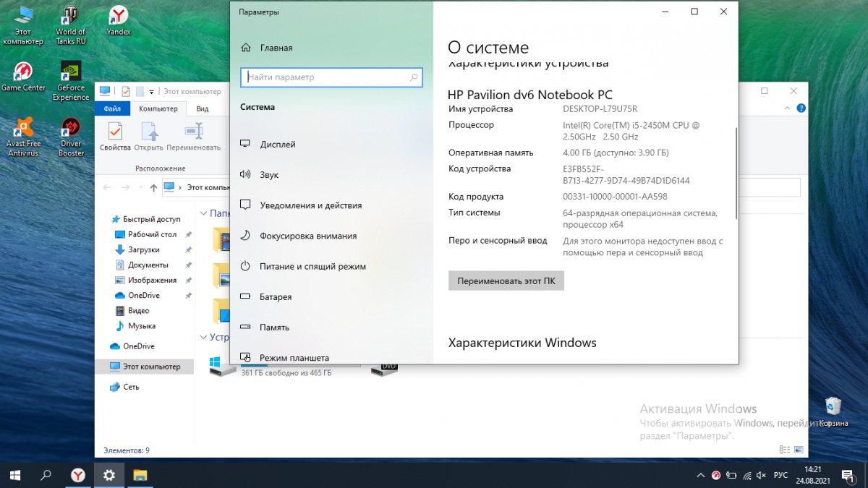Open Музыка in Explorer sidebar

coord(135,325)
